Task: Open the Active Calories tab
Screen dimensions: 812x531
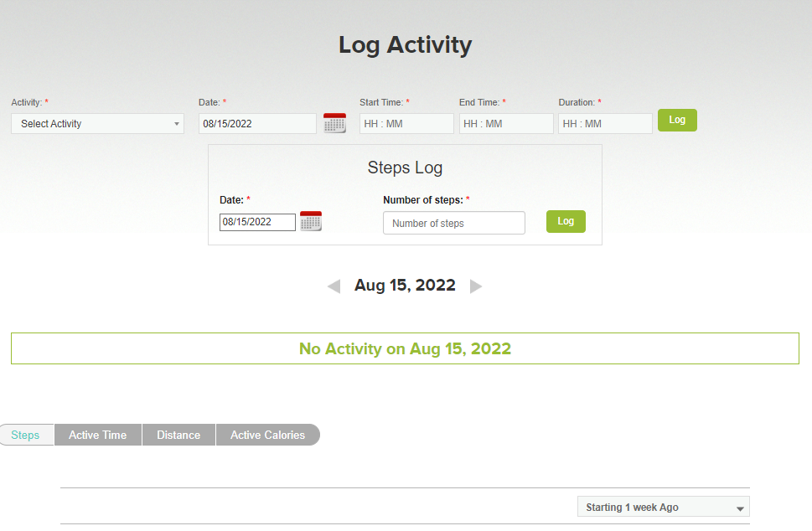Action: pos(267,435)
